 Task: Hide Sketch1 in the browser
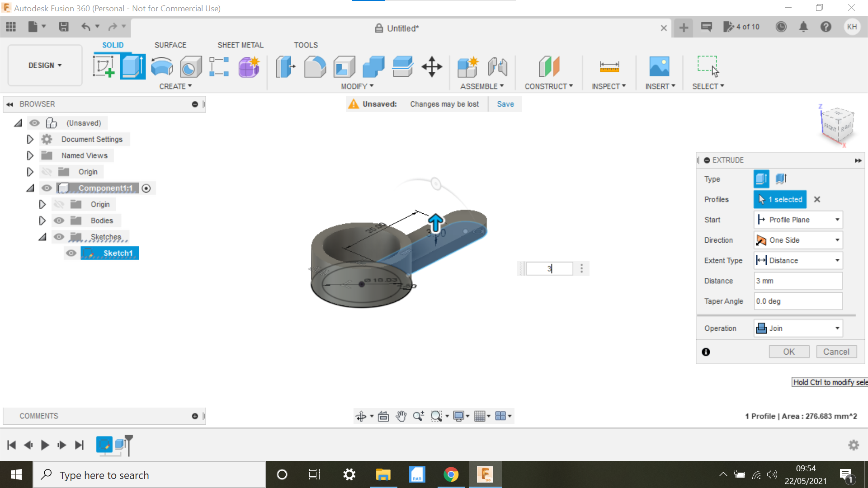pyautogui.click(x=71, y=253)
